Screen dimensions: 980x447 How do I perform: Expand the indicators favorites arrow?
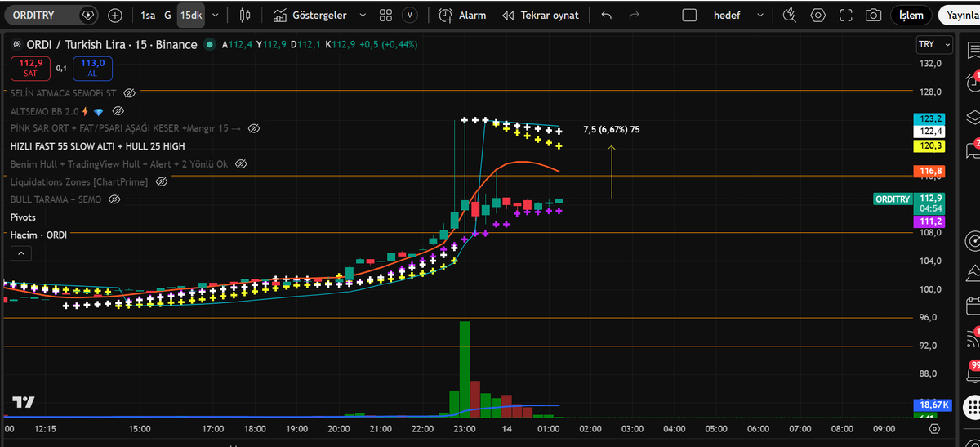(x=363, y=15)
